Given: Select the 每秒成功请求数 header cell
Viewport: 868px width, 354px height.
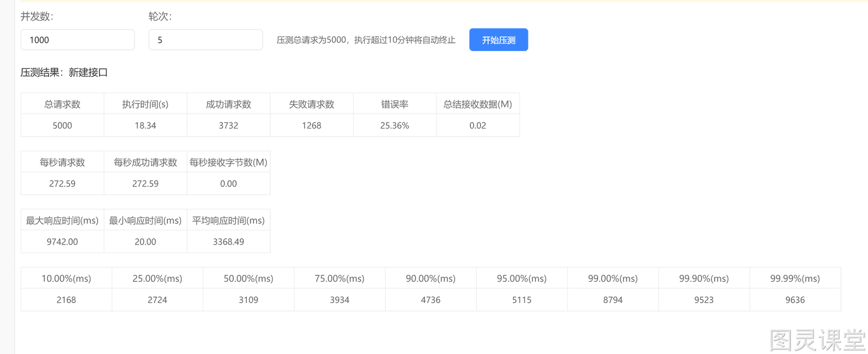Looking at the screenshot, I should tap(145, 162).
